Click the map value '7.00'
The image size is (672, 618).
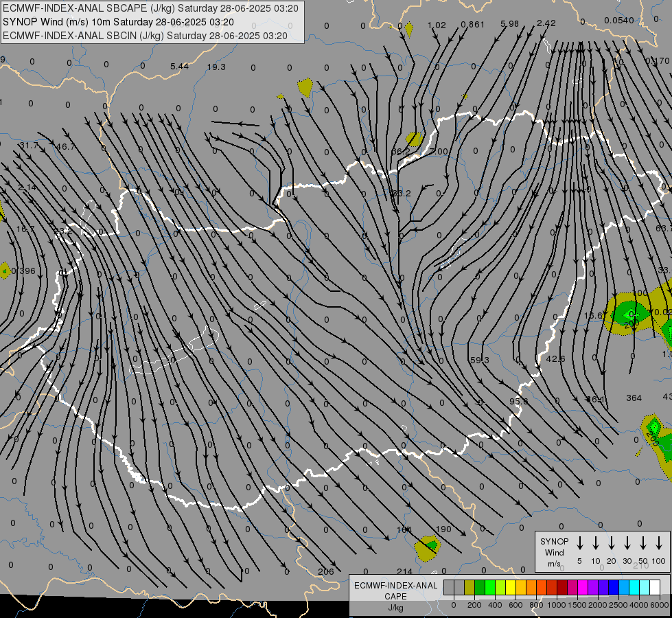pyautogui.click(x=439, y=152)
